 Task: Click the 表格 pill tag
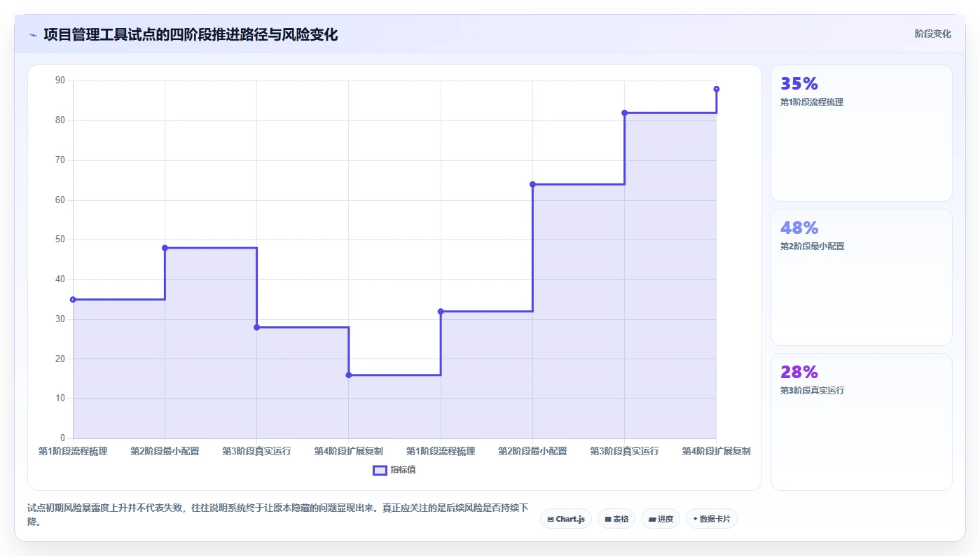tap(616, 519)
